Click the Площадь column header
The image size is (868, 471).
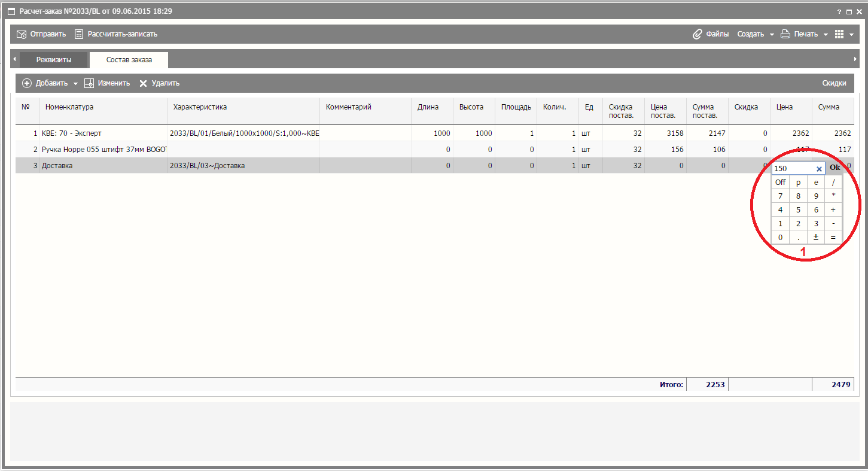[516, 111]
